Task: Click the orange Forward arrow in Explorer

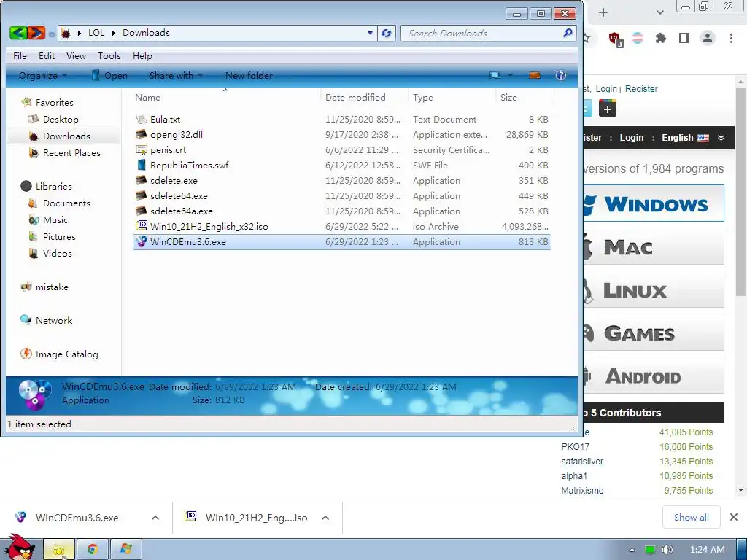Action: click(36, 33)
